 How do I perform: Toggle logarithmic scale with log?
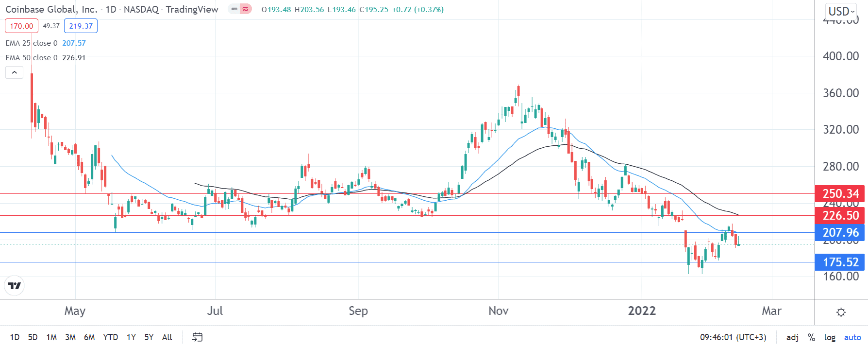point(830,337)
